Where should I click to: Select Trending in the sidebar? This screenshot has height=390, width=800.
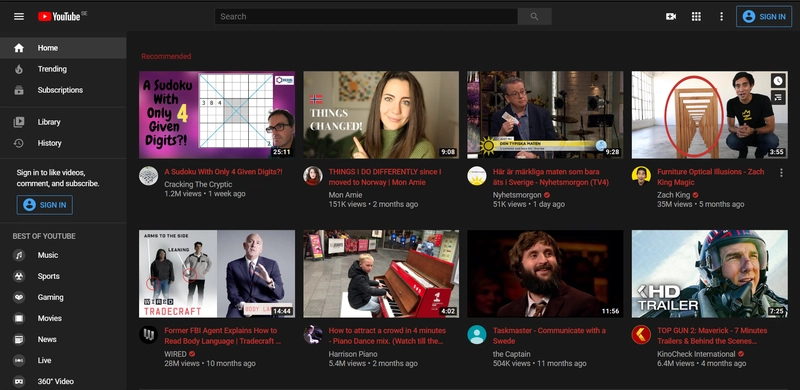[x=63, y=69]
